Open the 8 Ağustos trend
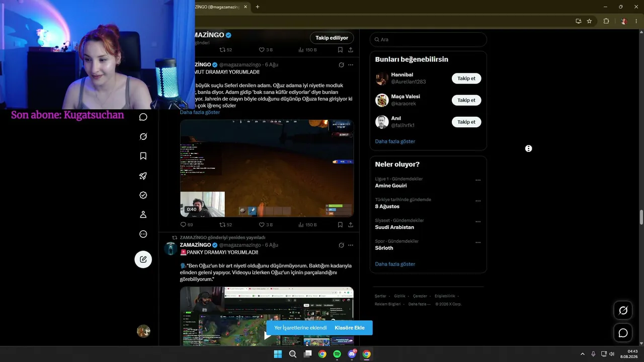This screenshot has height=362, width=644. tap(387, 207)
